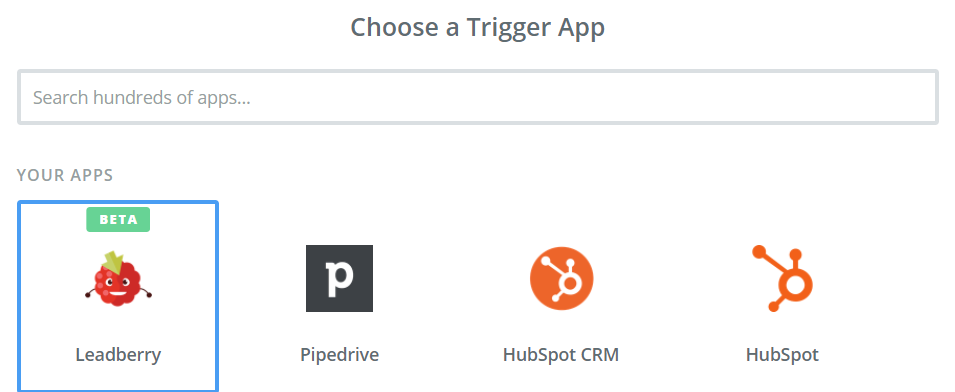Open HubSpot CRM via its text label
955x392 pixels.
coord(561,354)
